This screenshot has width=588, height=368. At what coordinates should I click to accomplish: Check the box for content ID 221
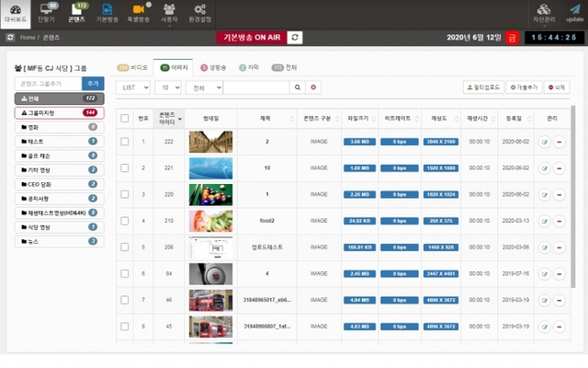(125, 167)
